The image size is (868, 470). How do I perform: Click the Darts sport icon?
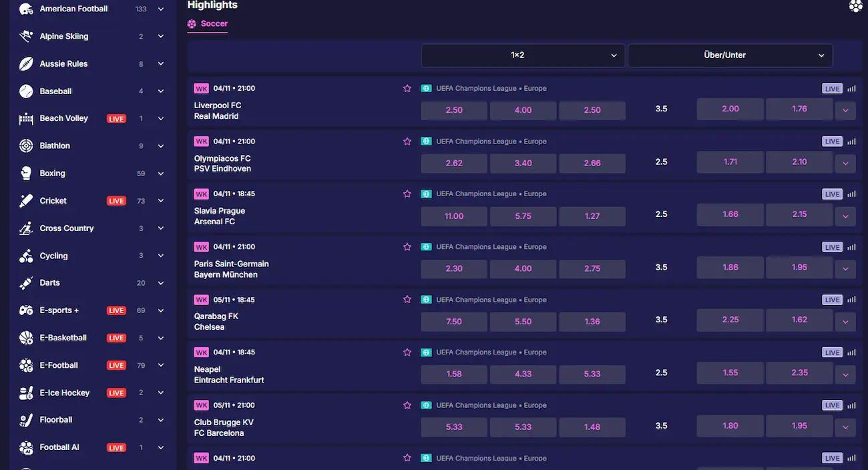click(26, 283)
